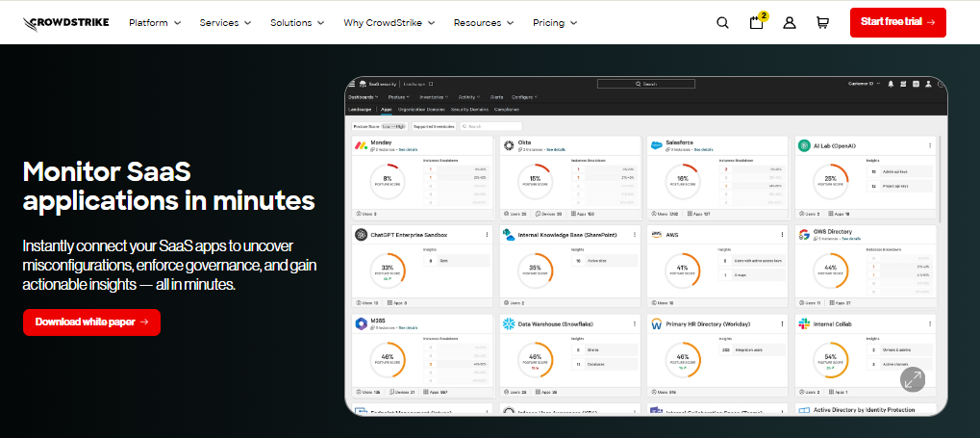Click the Okta logo in dashboard preview
The width and height of the screenshot is (980, 438).
click(509, 145)
